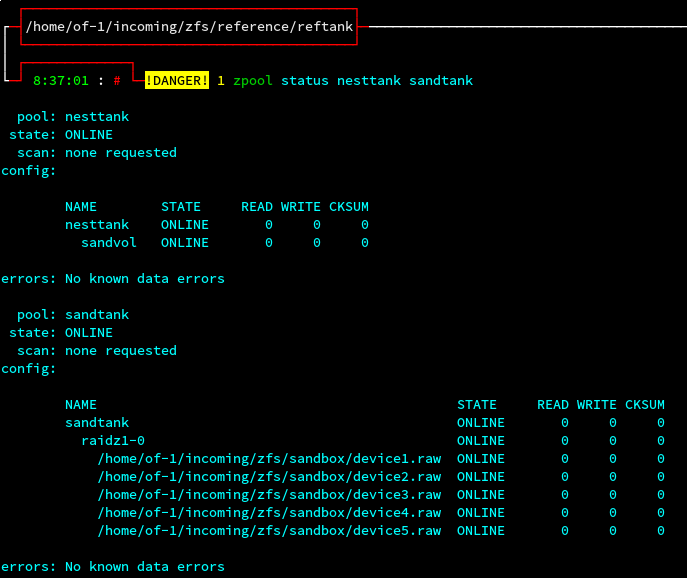
Task: Click ONLINE in nesttank 'state:' line
Action: click(x=89, y=135)
